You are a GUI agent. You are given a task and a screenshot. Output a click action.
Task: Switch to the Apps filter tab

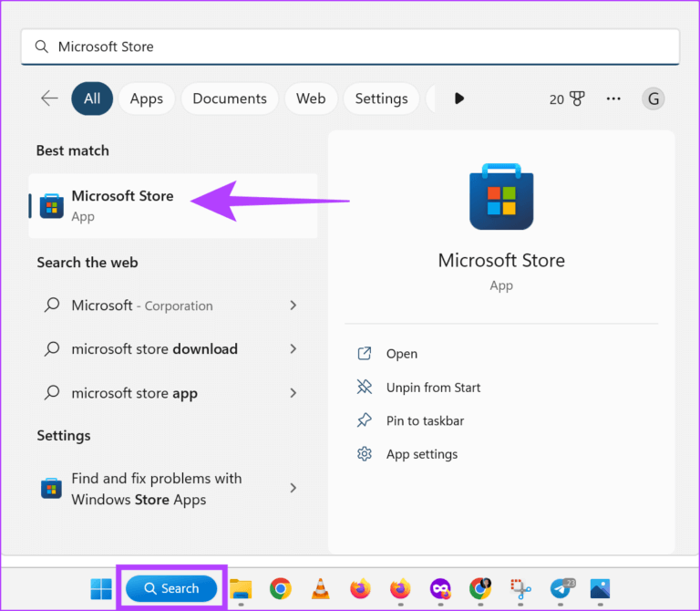coord(147,98)
